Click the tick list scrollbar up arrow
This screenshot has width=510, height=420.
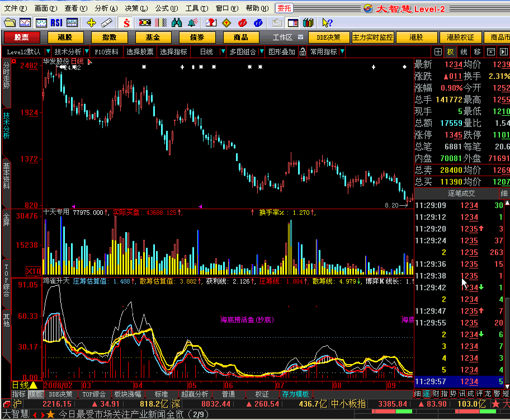(x=507, y=203)
